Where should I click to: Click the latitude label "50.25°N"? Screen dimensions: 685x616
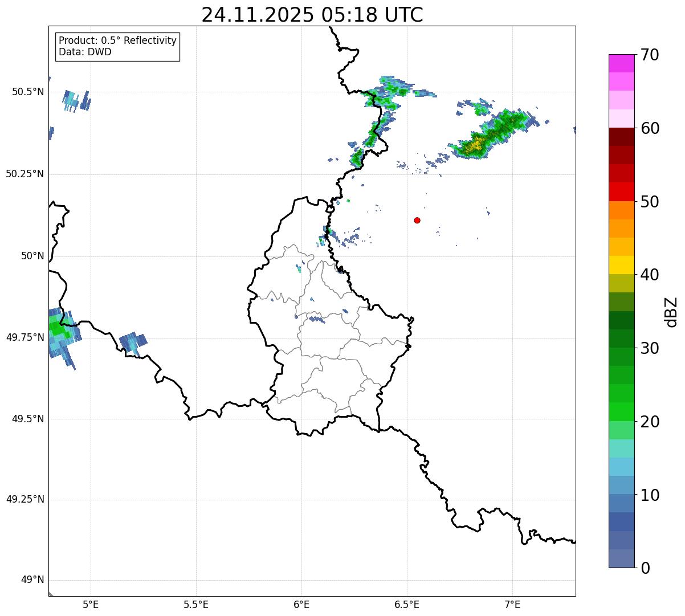25,174
